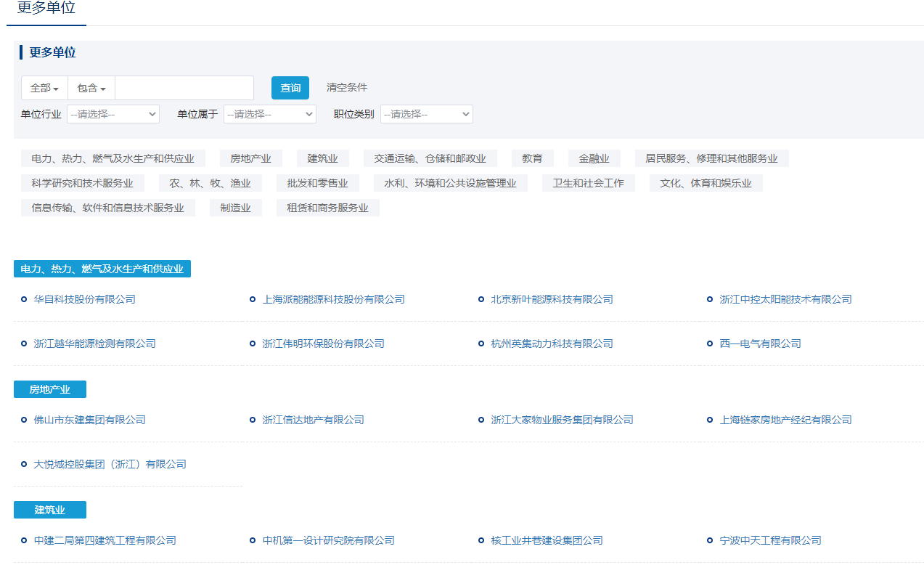Filter by 农、林、牧、渔业 tag

coord(210,183)
